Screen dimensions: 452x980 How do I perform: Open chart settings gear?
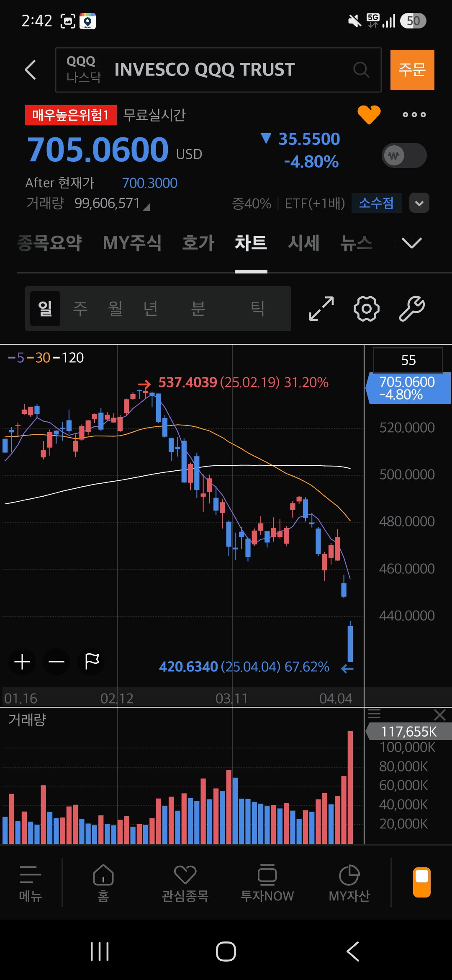(367, 309)
